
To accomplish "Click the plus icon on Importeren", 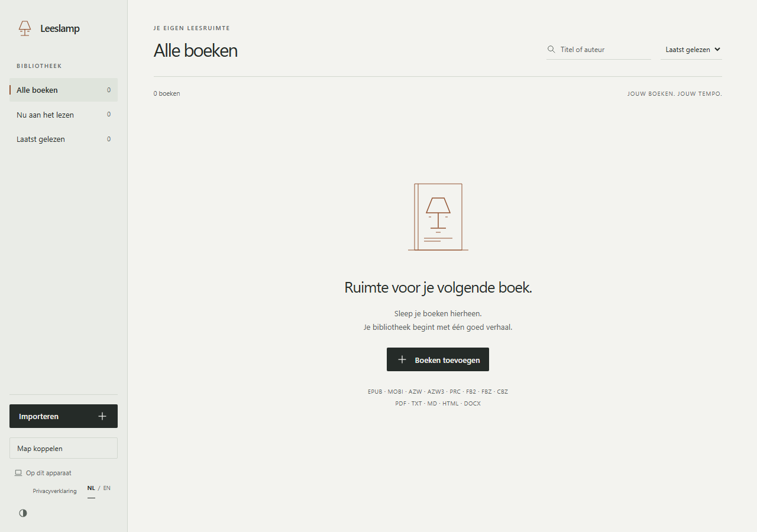I will (102, 416).
